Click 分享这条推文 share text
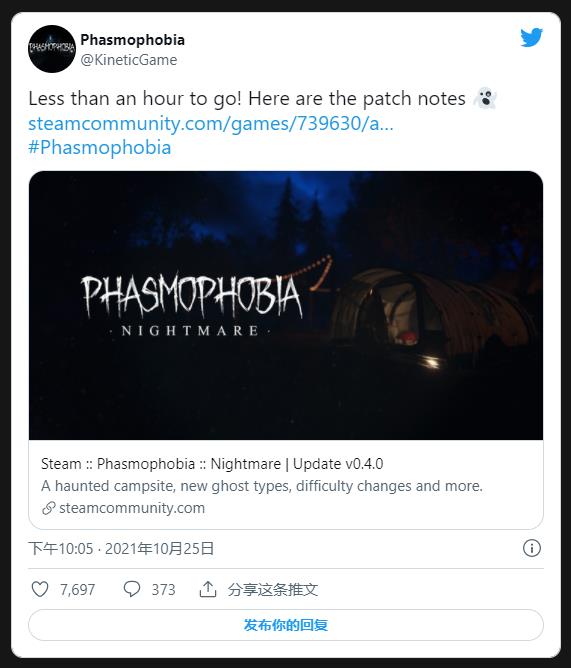The image size is (571, 668). pos(273,590)
